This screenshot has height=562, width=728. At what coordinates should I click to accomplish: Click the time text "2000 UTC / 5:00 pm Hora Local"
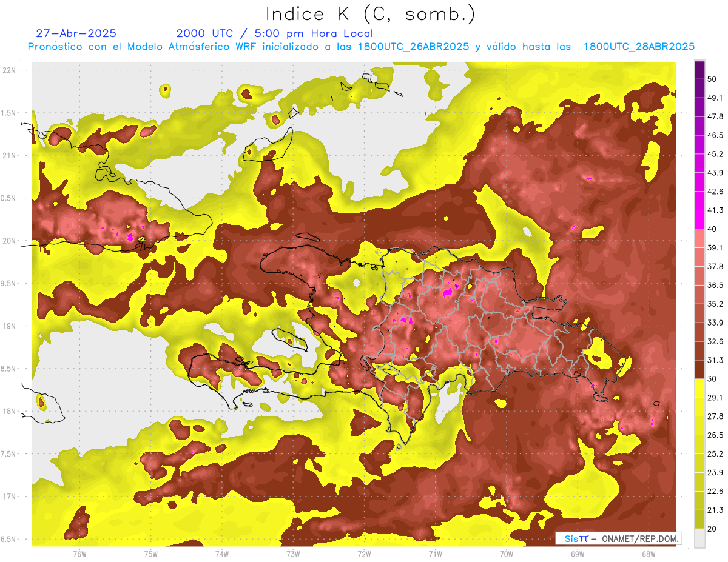[x=275, y=33]
